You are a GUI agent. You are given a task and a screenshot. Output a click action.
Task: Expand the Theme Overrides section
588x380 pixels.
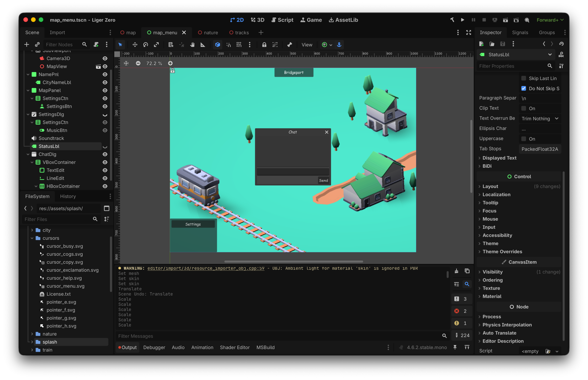[x=502, y=251]
